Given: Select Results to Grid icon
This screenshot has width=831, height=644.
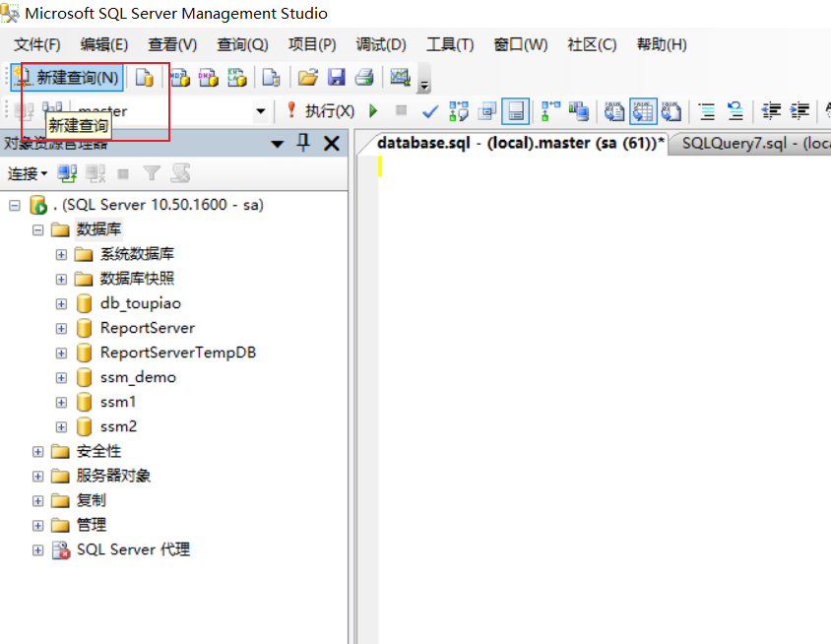Looking at the screenshot, I should (x=643, y=111).
